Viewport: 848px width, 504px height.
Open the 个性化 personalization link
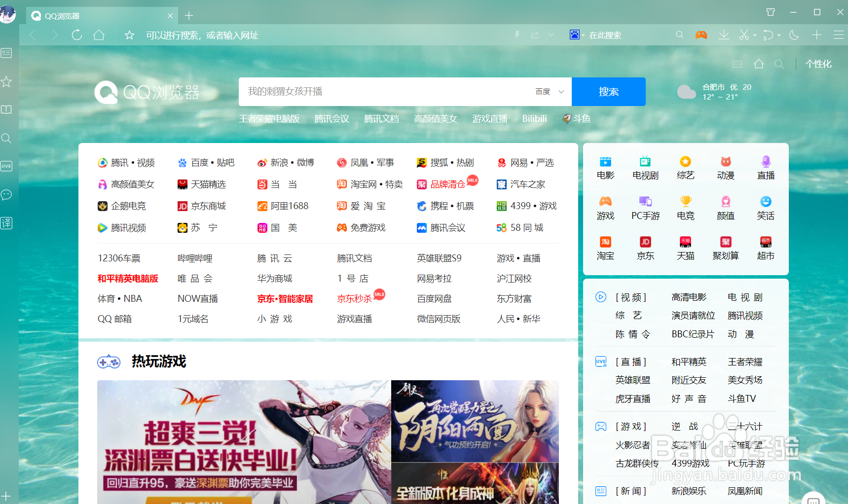818,64
